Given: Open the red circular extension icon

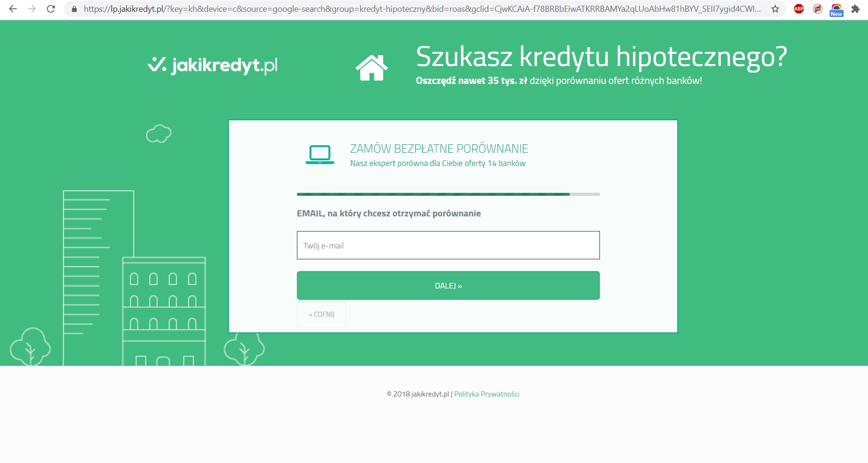Looking at the screenshot, I should 817,8.
